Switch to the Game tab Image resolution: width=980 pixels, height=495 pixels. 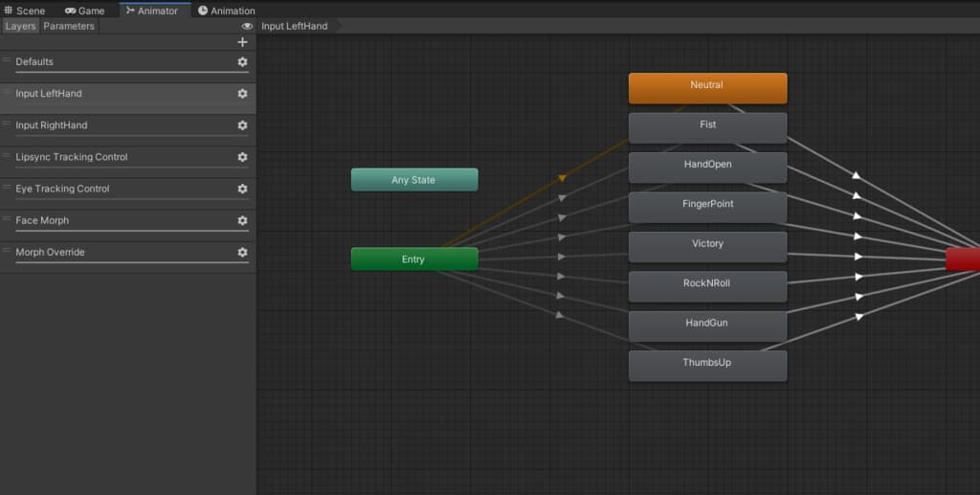[85, 11]
